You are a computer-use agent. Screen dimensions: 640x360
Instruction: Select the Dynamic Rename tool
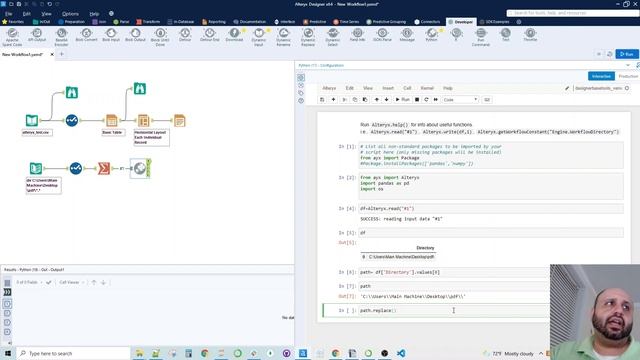[x=283, y=37]
